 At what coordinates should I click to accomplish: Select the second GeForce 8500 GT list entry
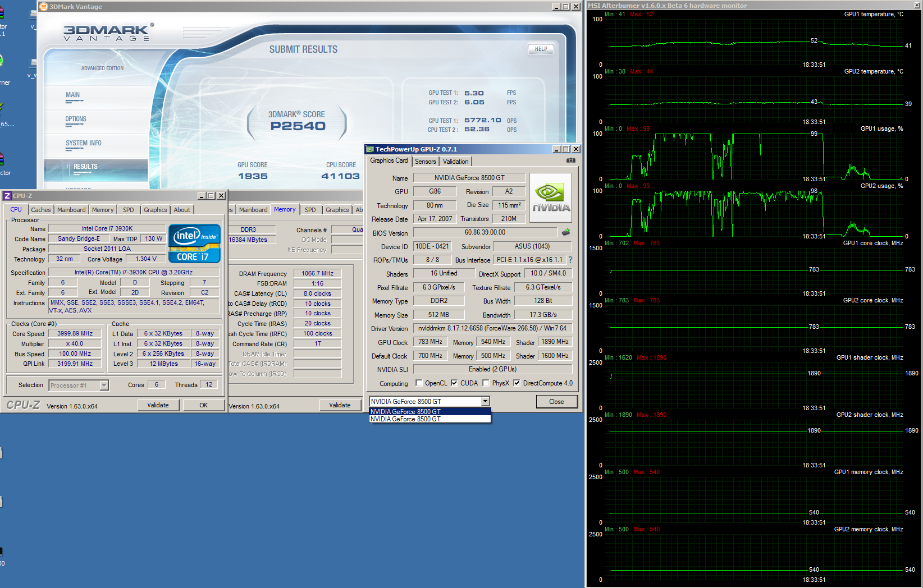coord(429,419)
